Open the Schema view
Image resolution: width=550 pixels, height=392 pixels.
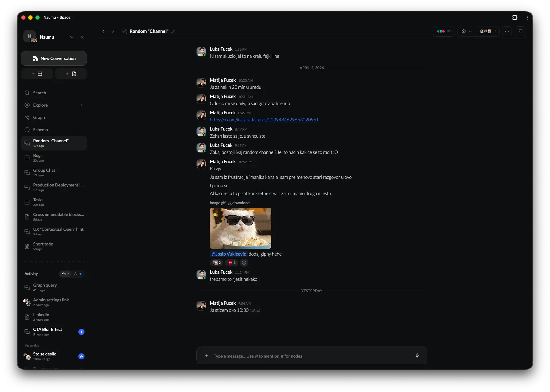click(x=54, y=130)
